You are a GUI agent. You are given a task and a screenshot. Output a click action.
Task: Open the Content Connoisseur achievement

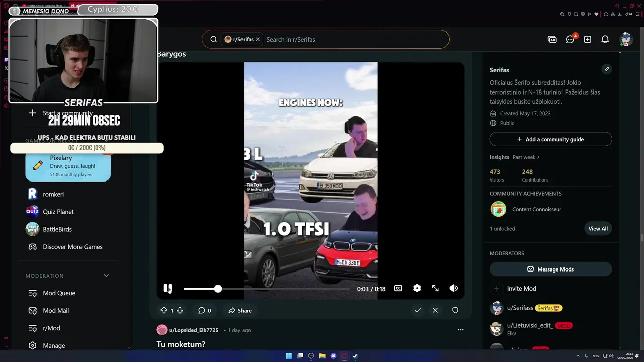tap(536, 209)
